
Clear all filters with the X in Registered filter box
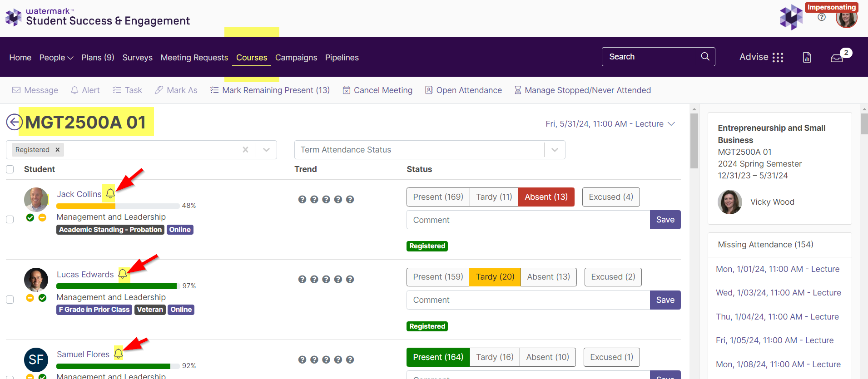coord(245,149)
